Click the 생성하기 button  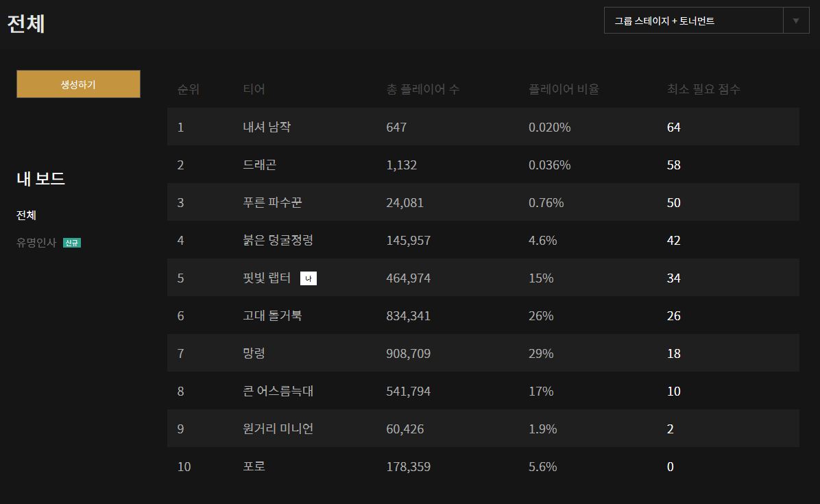click(x=78, y=84)
